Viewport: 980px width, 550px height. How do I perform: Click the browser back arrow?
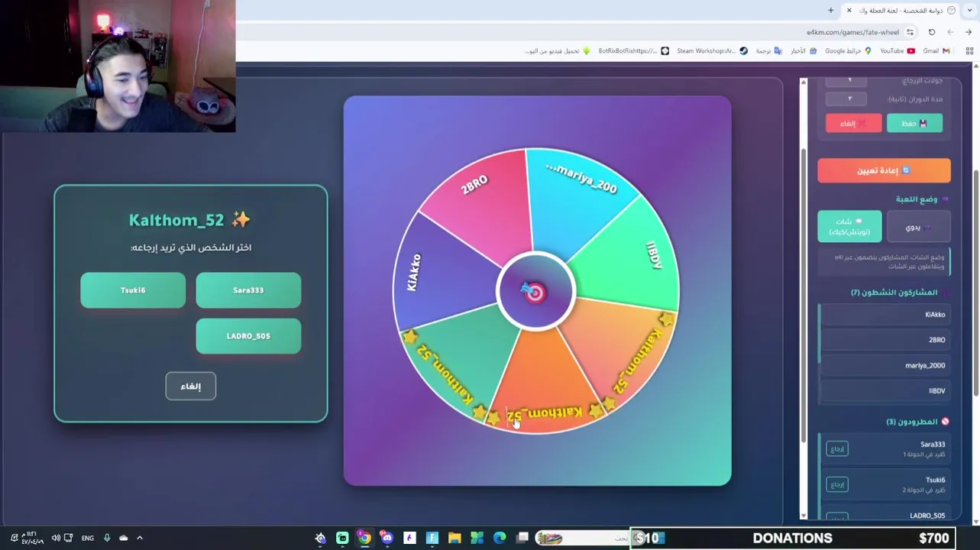969,32
